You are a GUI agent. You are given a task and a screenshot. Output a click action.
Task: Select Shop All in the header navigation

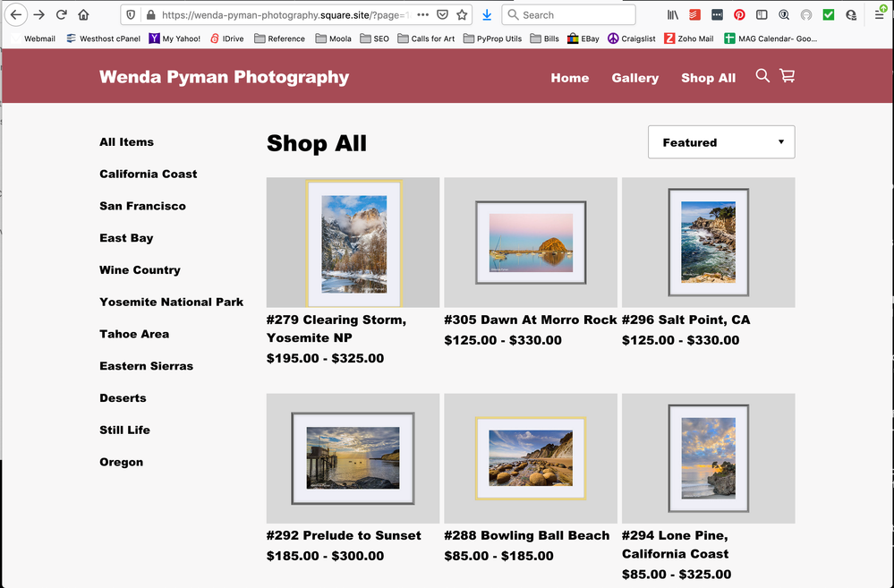[708, 78]
